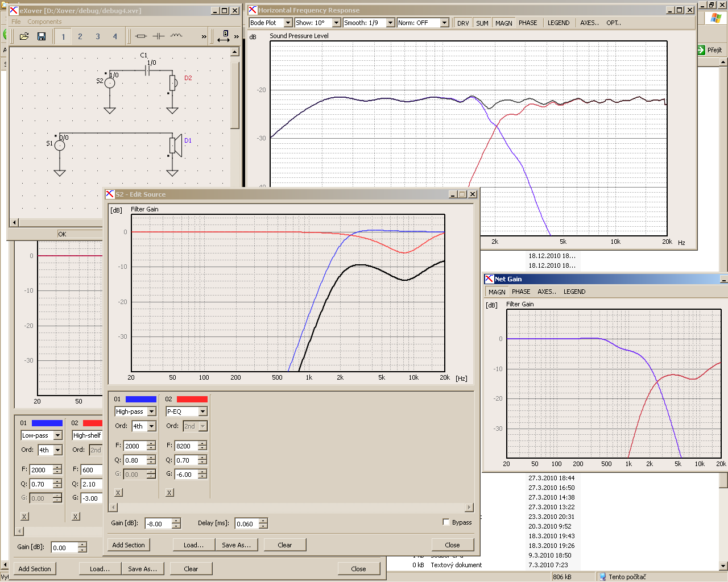The width and height of the screenshot is (728, 582).
Task: Click the Tento počítač status bar icon
Action: click(602, 577)
